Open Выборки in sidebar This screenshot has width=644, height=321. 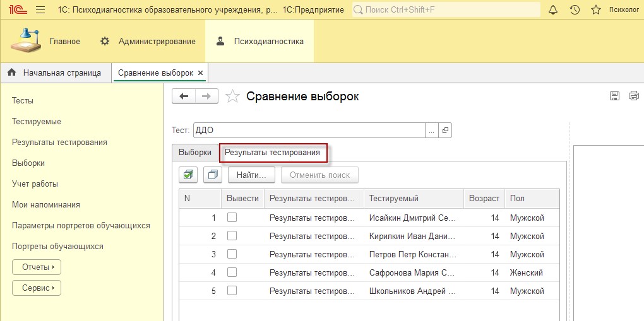click(x=28, y=163)
